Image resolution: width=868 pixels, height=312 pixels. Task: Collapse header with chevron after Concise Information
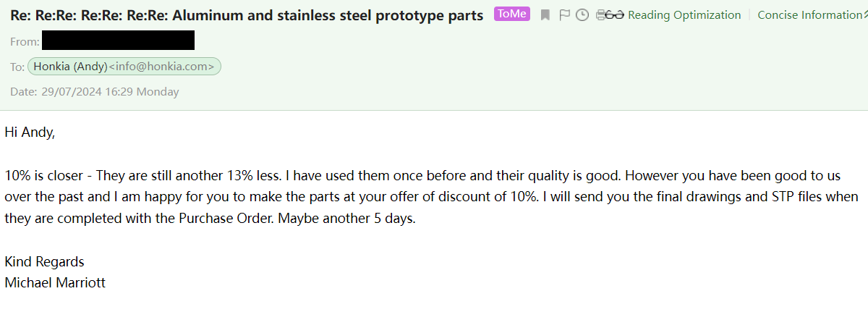(864, 14)
